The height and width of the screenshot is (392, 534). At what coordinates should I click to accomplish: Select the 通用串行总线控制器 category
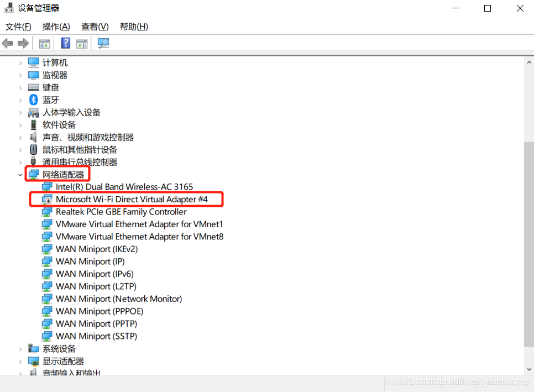point(80,162)
